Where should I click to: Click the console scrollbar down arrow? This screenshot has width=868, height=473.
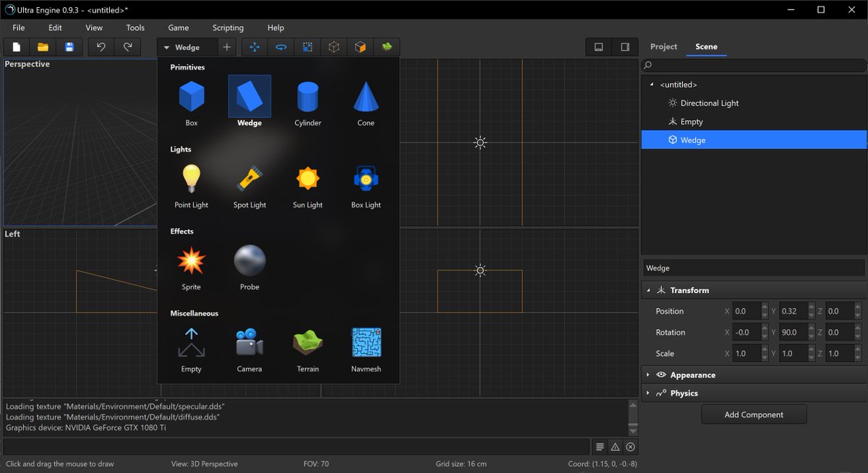[633, 430]
